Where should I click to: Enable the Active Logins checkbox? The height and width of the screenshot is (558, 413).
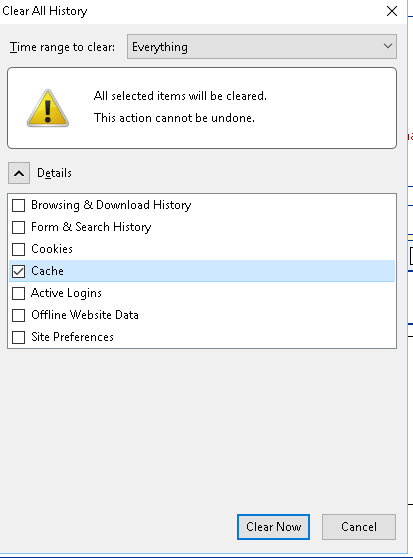tap(18, 294)
